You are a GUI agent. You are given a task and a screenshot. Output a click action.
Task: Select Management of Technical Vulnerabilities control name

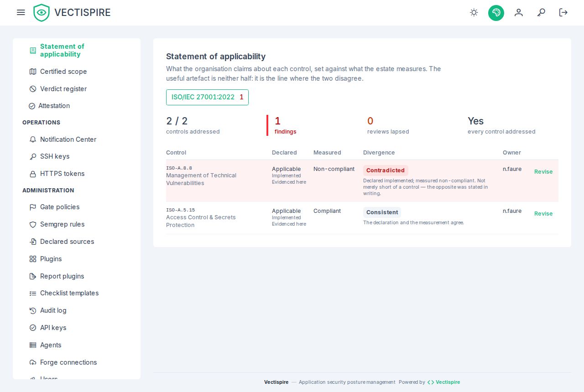[201, 179]
